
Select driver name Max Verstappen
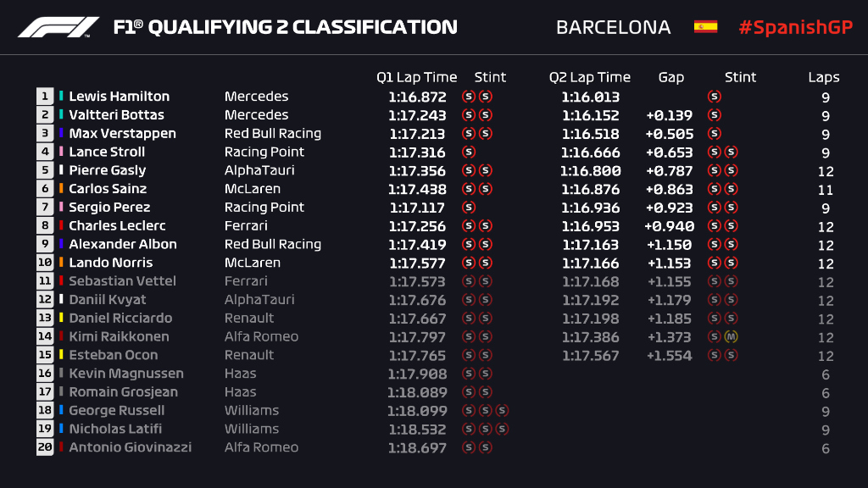(x=122, y=133)
